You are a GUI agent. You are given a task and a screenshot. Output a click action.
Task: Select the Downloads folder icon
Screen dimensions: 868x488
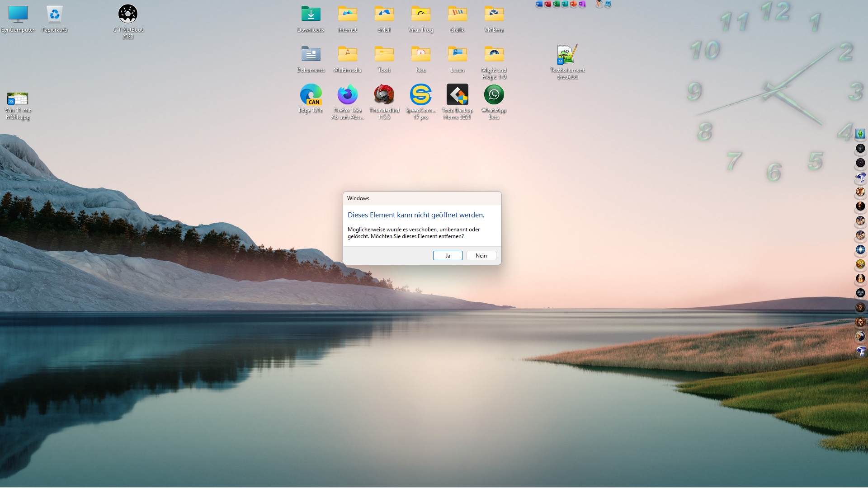coord(311,14)
